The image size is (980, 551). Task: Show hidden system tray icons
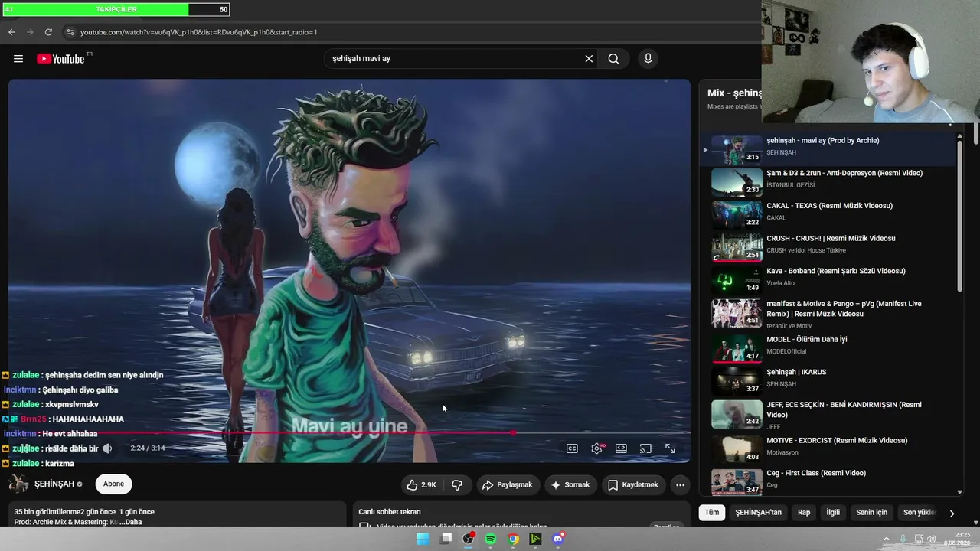(x=887, y=539)
